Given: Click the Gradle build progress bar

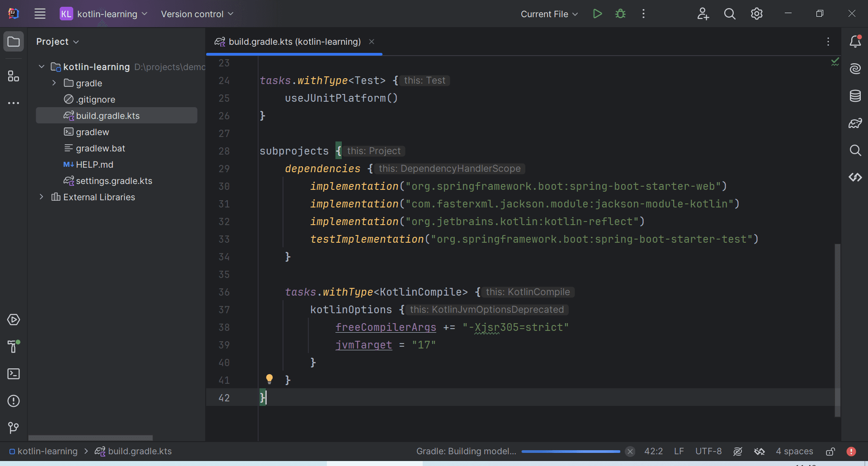Looking at the screenshot, I should tap(571, 451).
